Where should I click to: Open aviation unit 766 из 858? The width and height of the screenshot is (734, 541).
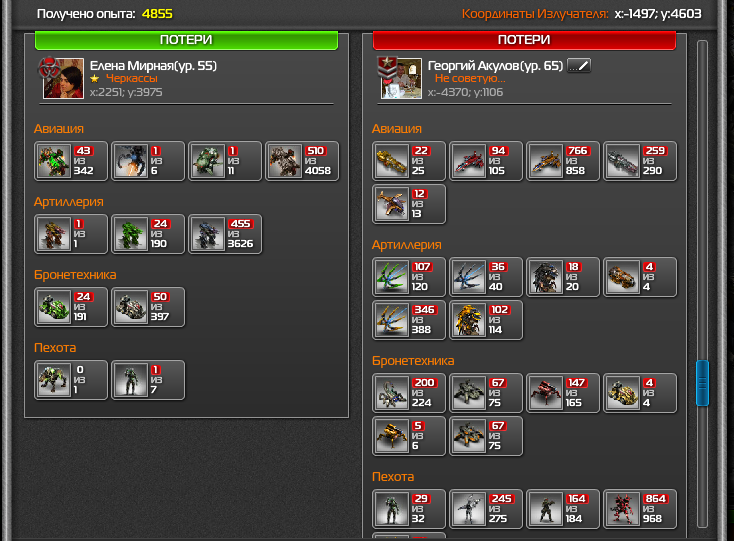[563, 161]
